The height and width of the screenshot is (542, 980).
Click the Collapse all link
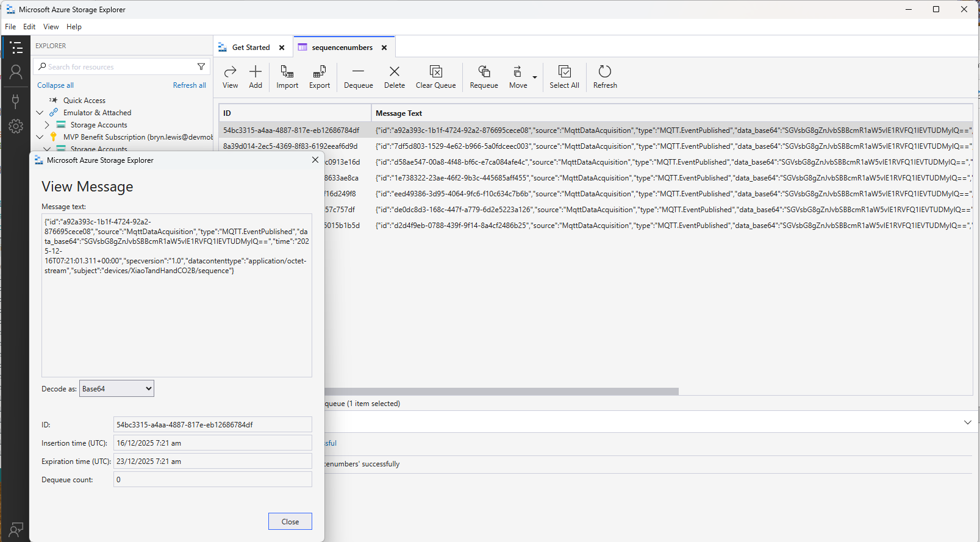[55, 85]
